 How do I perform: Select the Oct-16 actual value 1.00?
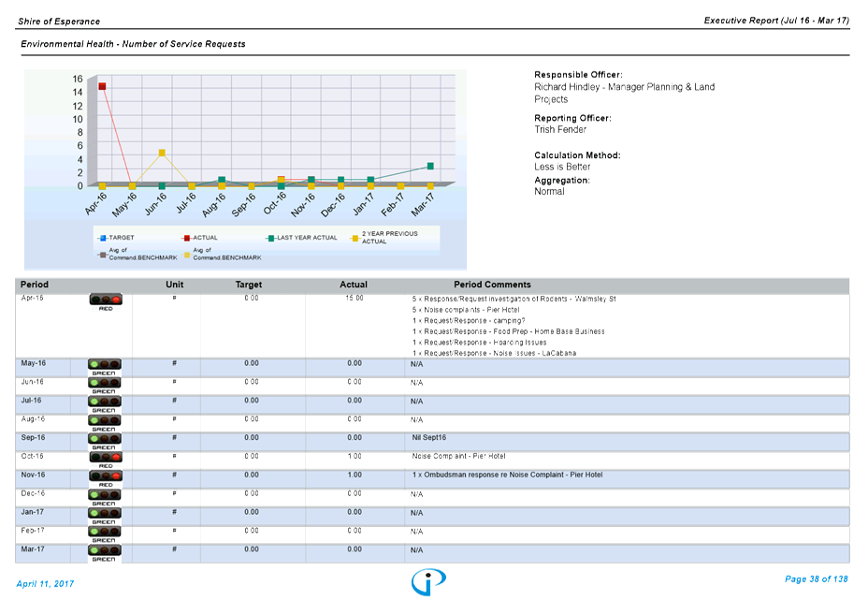pyautogui.click(x=354, y=456)
